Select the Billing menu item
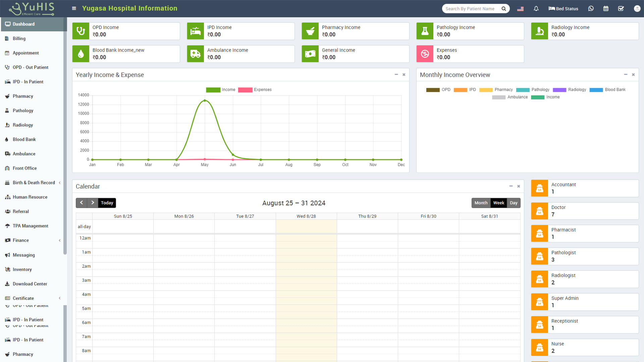 coord(19,39)
